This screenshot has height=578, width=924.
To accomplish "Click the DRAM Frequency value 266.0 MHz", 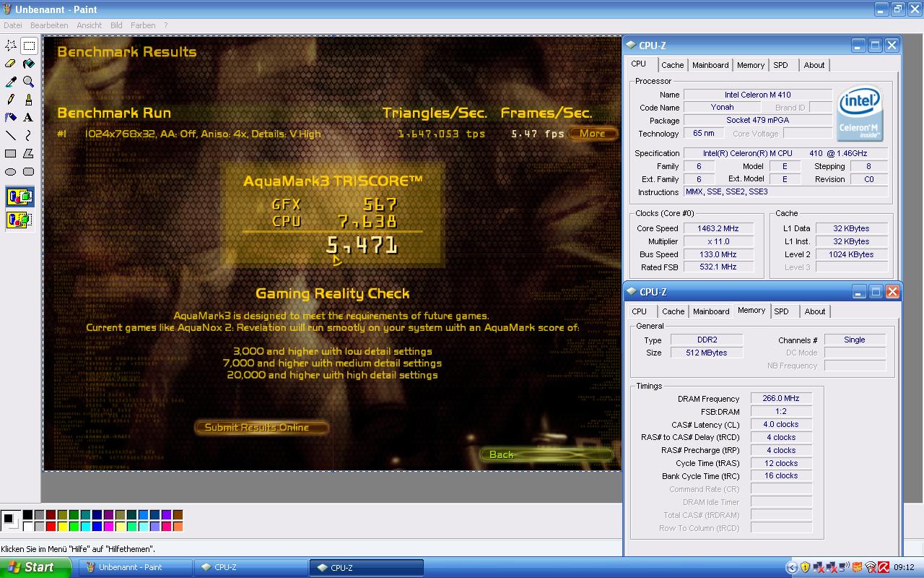I will tap(782, 398).
